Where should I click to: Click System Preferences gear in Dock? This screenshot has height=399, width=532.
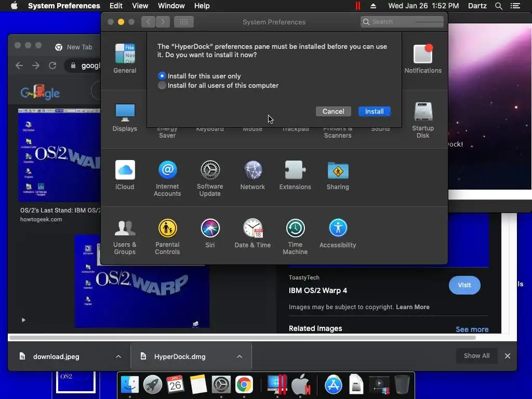point(221,385)
